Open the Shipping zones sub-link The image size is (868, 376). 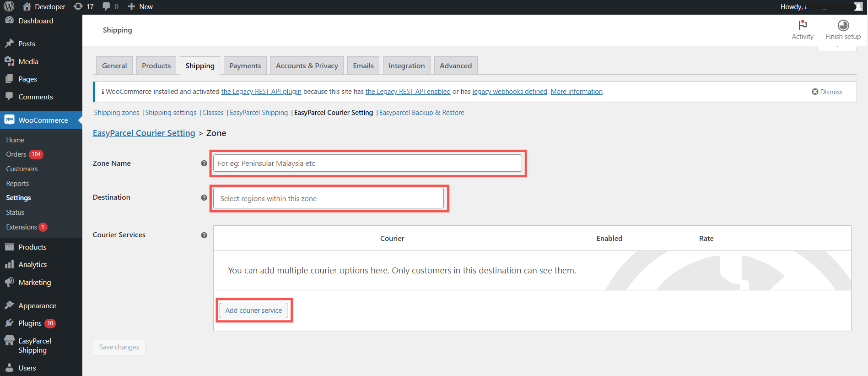tap(117, 113)
